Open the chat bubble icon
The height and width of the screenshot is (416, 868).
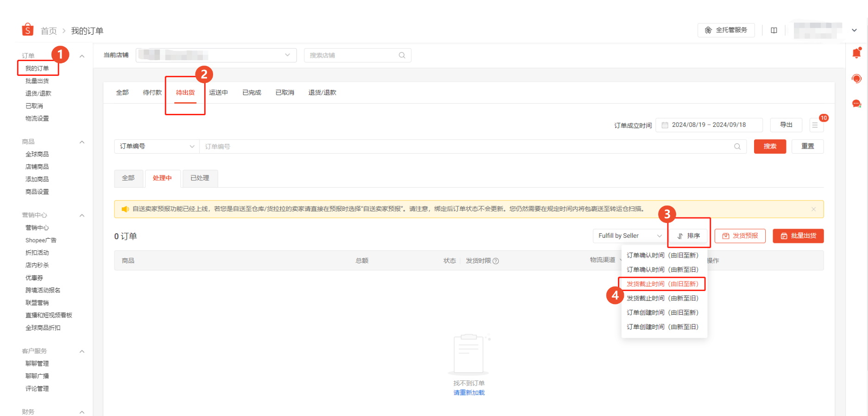point(856,104)
